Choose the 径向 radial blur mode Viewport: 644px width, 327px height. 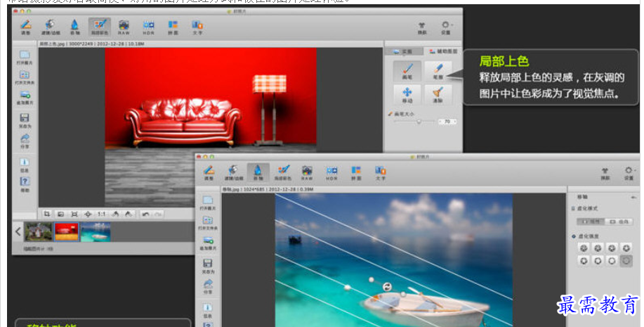point(619,222)
